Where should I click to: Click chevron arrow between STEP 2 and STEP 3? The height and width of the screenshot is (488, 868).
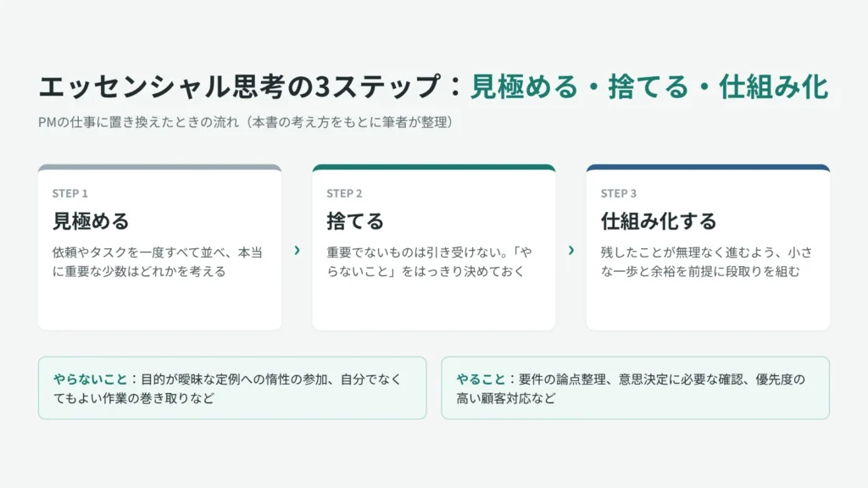(571, 251)
